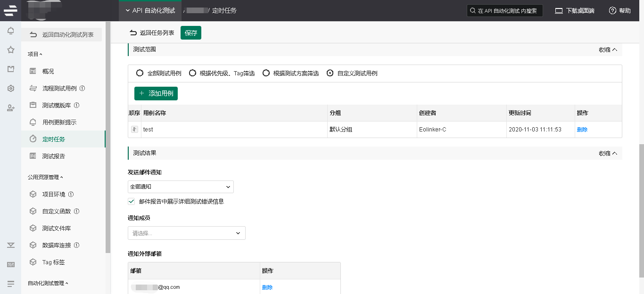Click the 添加用例 button
The image size is (644, 294).
(156, 93)
